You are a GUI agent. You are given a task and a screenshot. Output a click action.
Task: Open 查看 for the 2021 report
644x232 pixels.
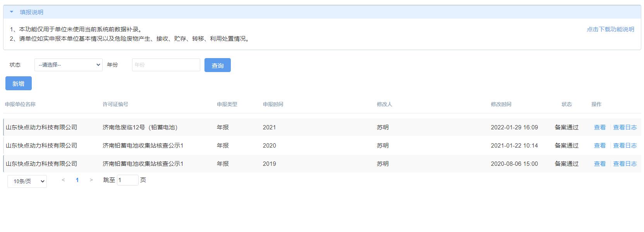tap(600, 127)
